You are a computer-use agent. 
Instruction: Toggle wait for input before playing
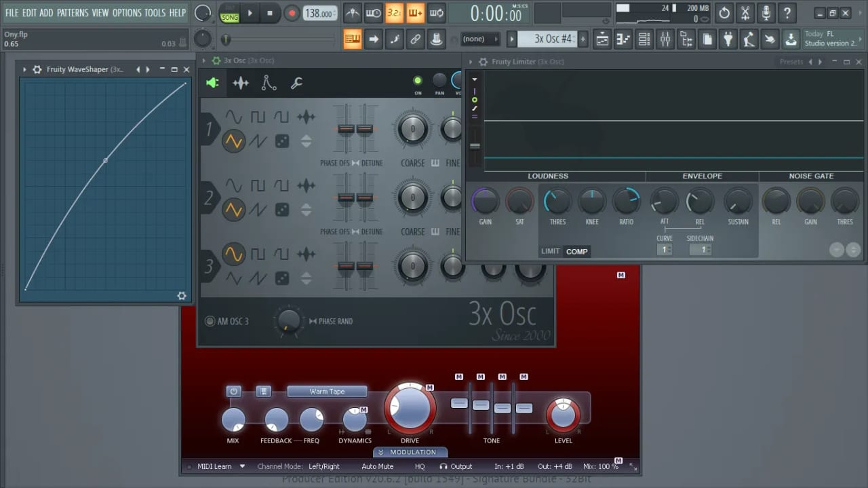tap(374, 13)
